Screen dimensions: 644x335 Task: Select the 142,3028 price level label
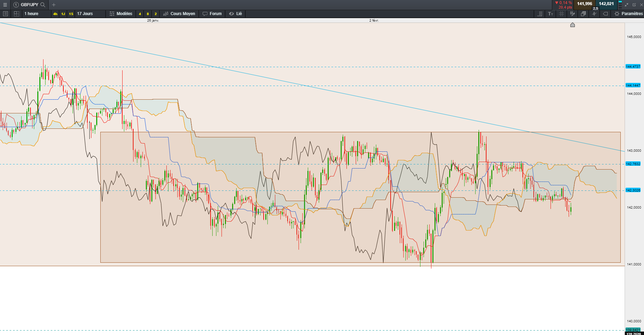tap(633, 190)
